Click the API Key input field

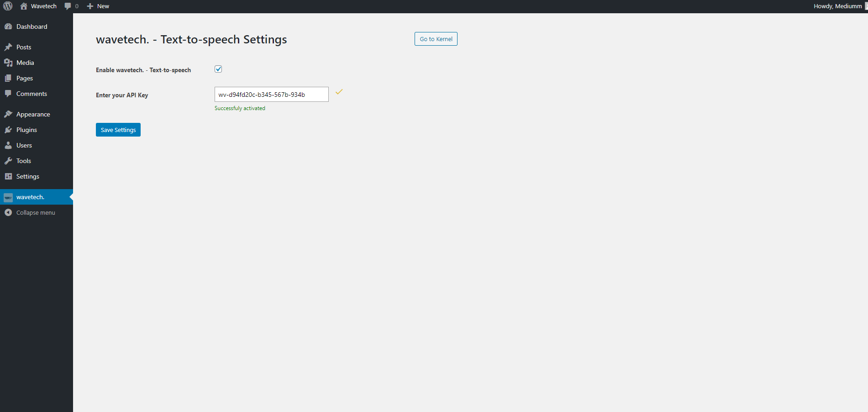[272, 94]
